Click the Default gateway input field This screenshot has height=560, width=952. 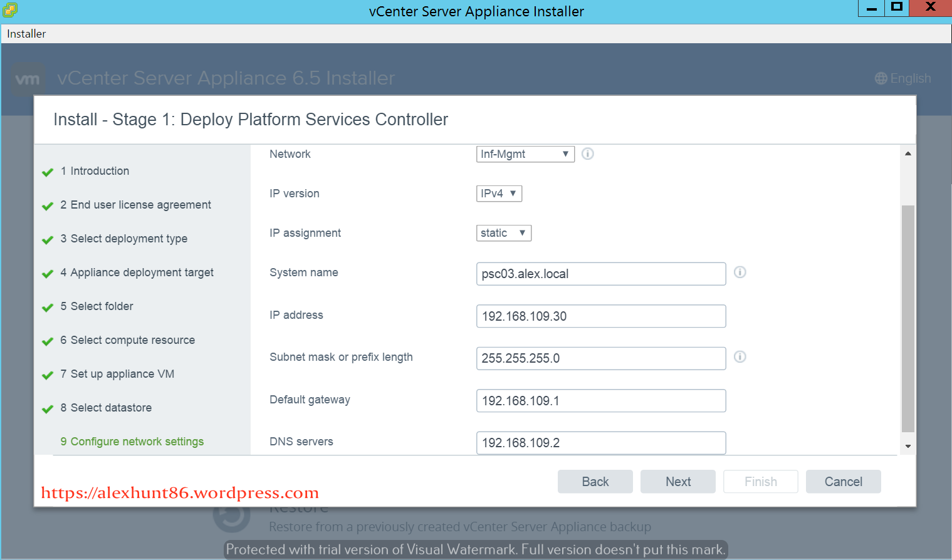(x=601, y=401)
